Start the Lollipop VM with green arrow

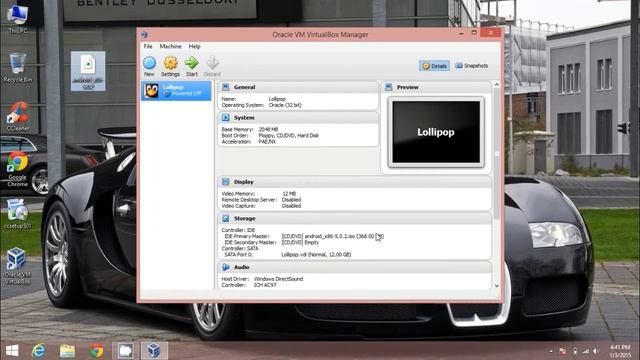pos(191,63)
